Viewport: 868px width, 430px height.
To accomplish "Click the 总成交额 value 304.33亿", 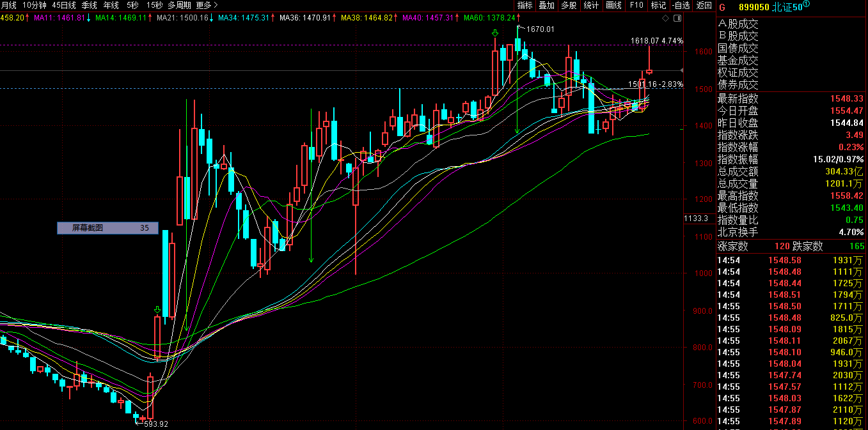I will [x=844, y=172].
